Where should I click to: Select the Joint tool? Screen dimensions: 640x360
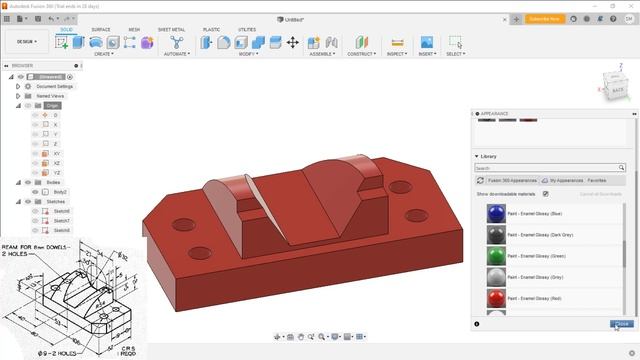coord(331,42)
